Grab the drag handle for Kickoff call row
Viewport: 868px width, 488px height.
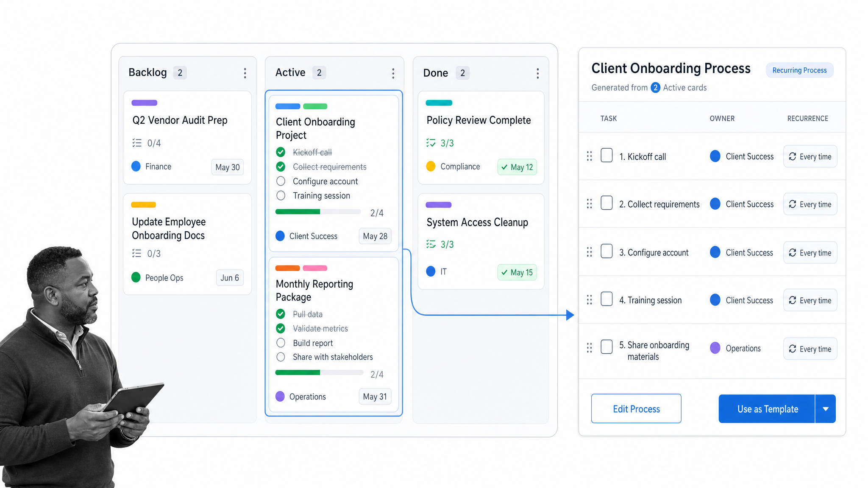click(590, 156)
